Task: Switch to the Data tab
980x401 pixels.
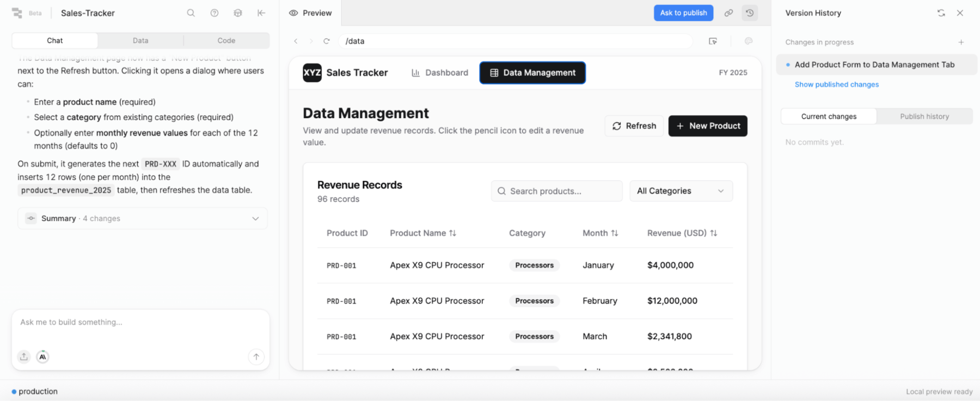Action: pyautogui.click(x=140, y=41)
